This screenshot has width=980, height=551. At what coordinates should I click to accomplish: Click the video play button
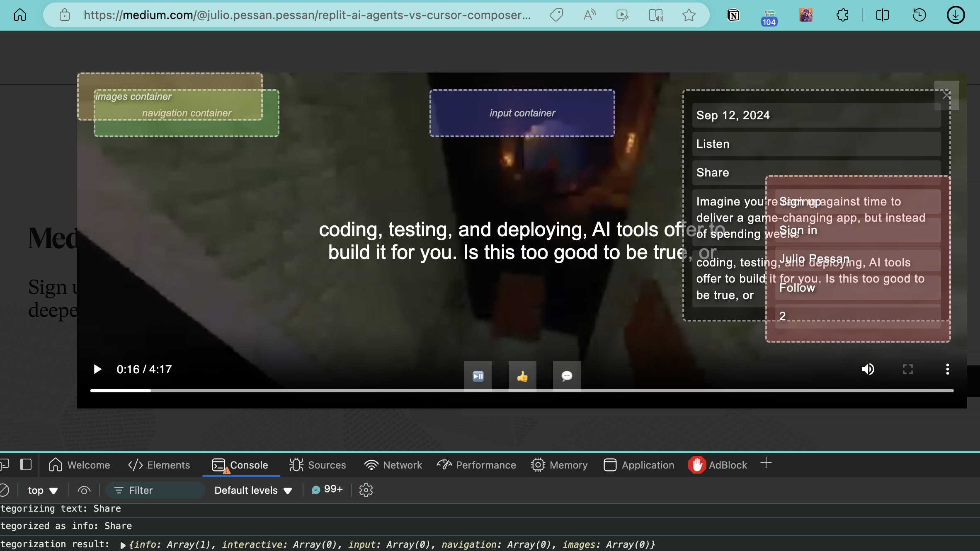point(97,369)
